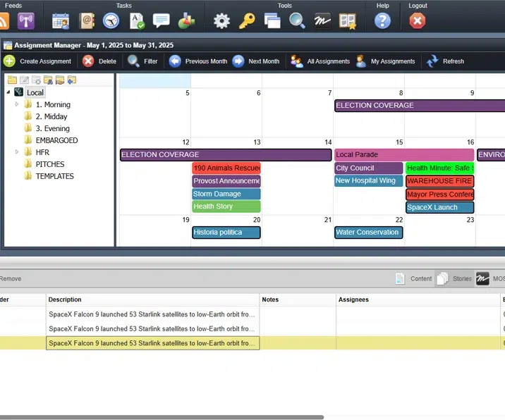Click the edit folder pencil icon
Image resolution: width=505 pixels, height=420 pixels.
click(x=24, y=80)
